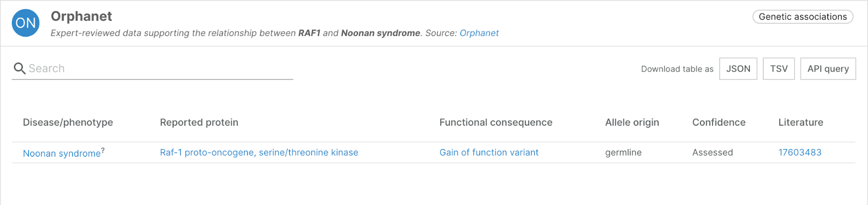The width and height of the screenshot is (868, 205).
Task: Click the Confidence column header
Action: [719, 122]
